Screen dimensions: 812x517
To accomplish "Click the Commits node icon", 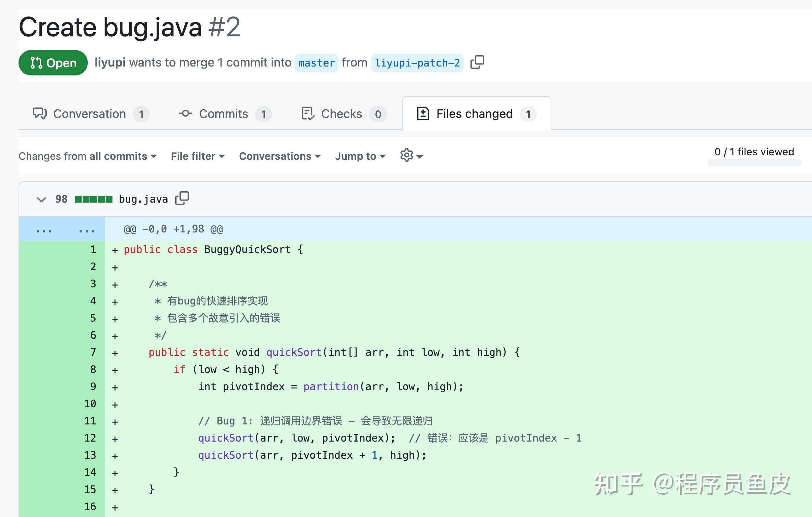I will point(185,113).
